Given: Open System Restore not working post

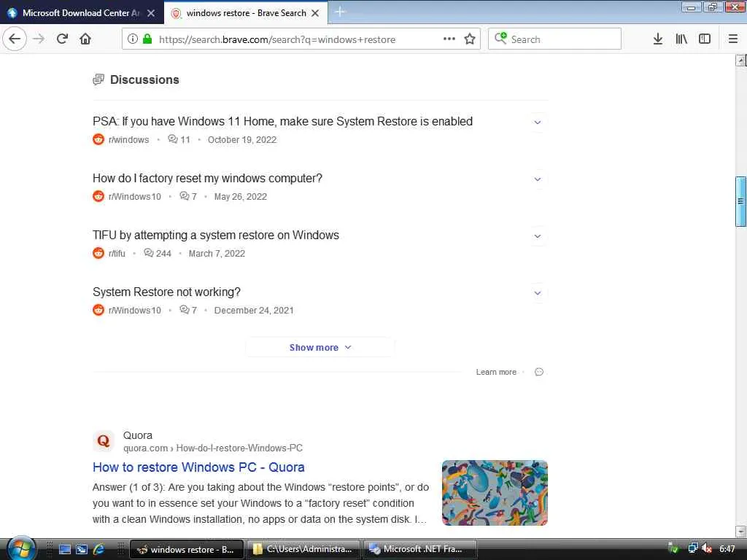Looking at the screenshot, I should click(166, 292).
